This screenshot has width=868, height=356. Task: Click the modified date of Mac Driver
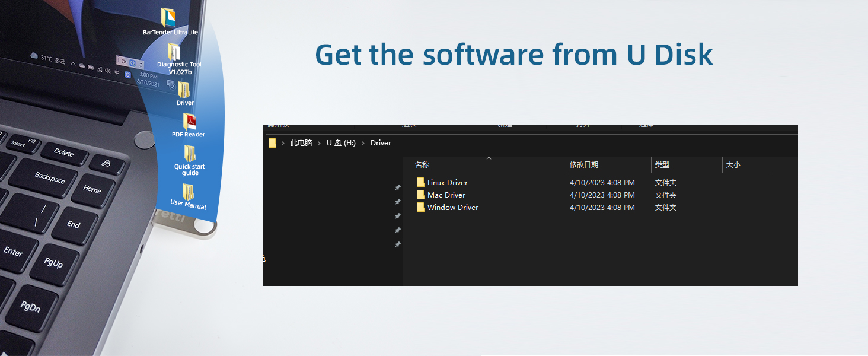pyautogui.click(x=602, y=195)
